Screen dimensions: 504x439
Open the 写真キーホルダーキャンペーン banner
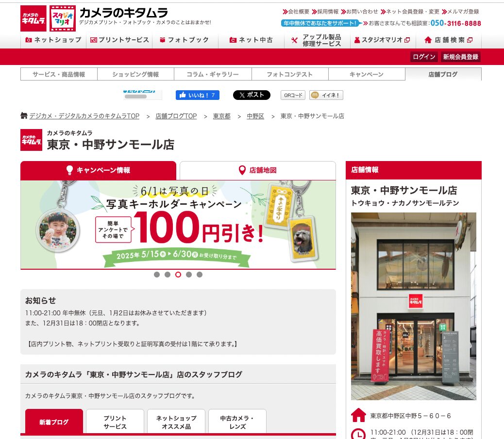pos(178,225)
